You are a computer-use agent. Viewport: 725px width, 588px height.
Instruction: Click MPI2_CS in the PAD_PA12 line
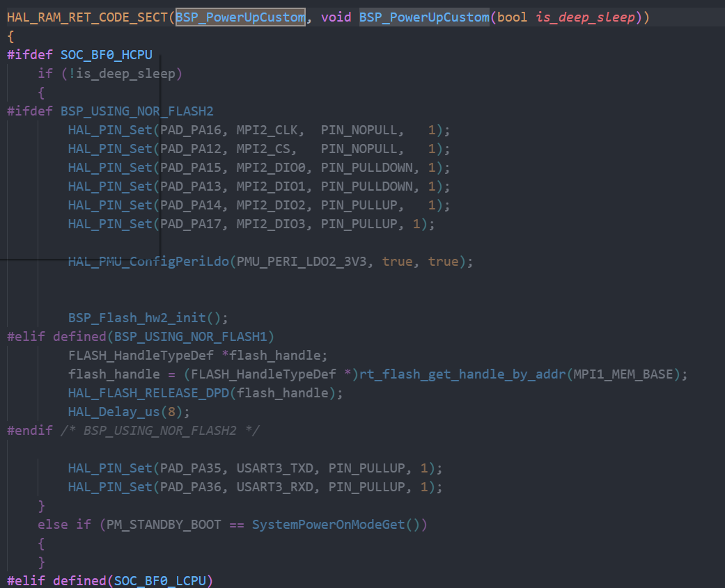pyautogui.click(x=263, y=149)
